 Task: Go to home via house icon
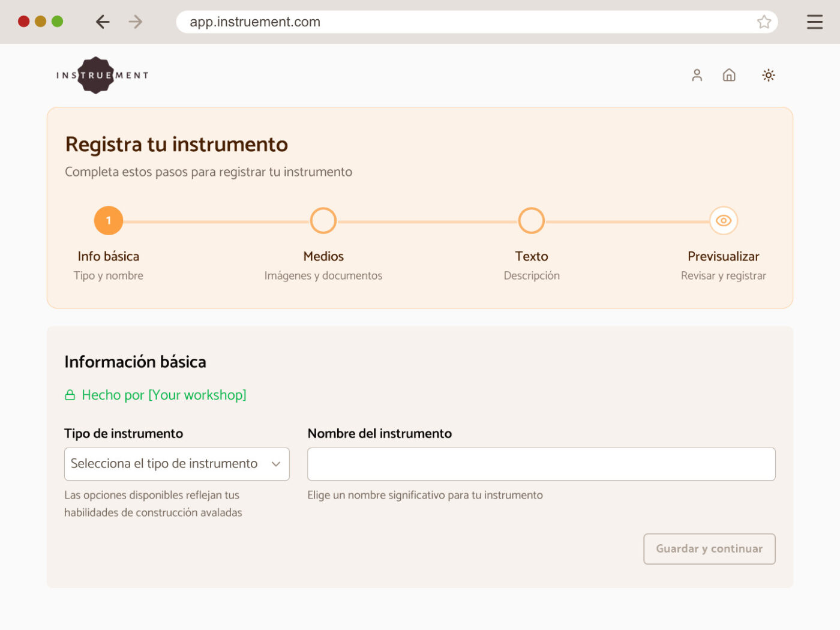[729, 75]
